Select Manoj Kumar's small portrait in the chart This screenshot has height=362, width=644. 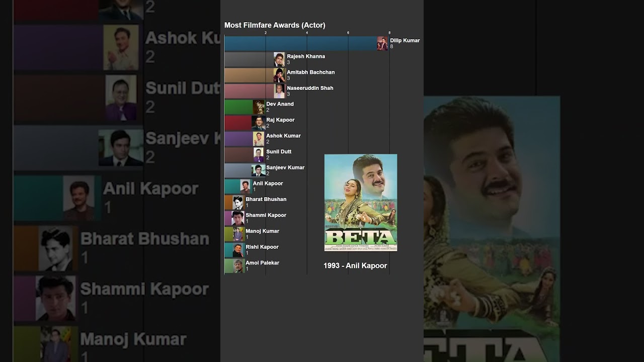tap(238, 234)
